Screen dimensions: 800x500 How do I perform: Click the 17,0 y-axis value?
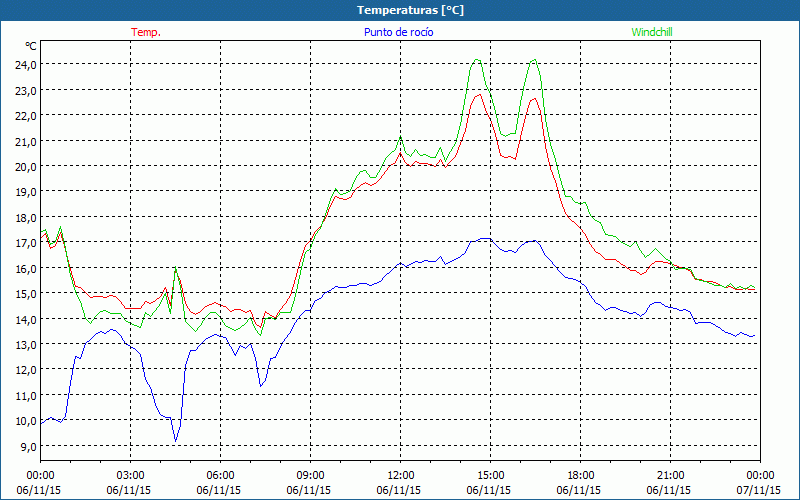point(27,243)
